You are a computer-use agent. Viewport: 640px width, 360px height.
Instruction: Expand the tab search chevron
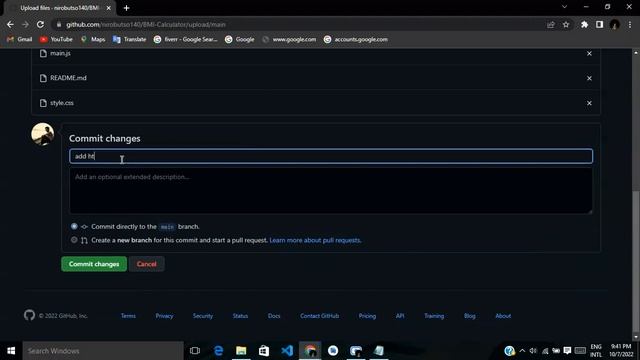564,7
